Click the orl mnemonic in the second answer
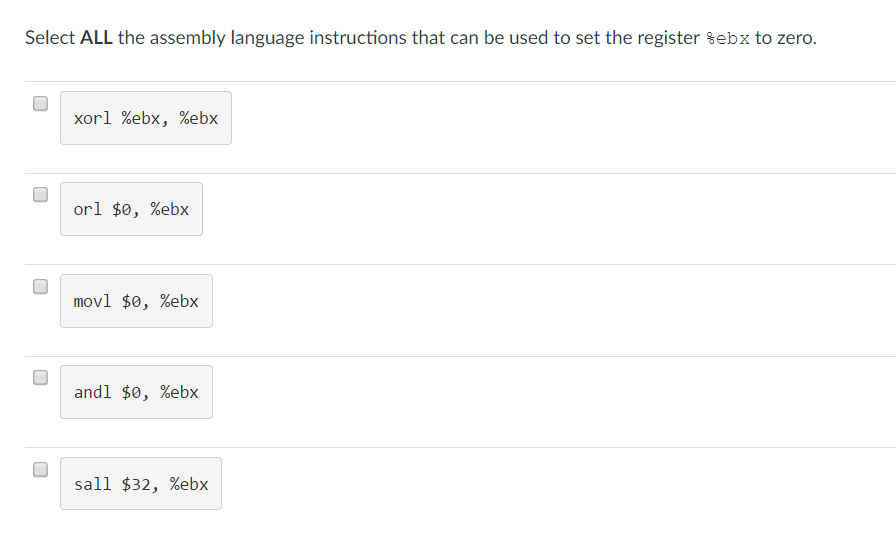 pos(87,210)
